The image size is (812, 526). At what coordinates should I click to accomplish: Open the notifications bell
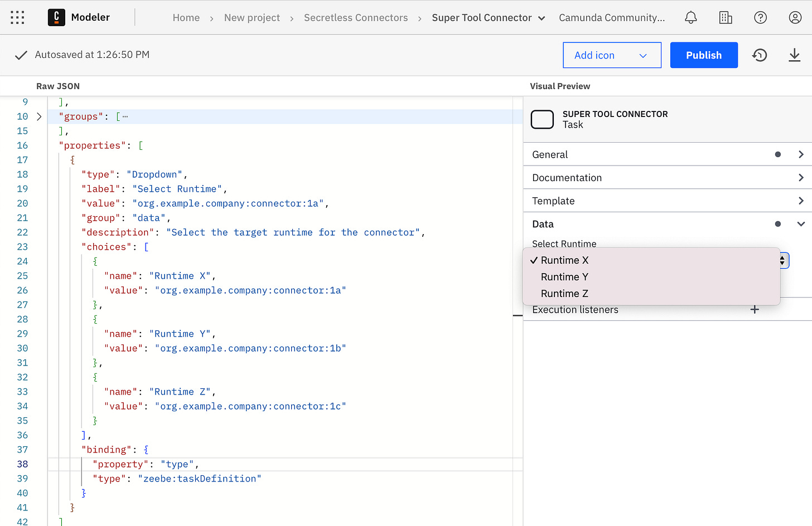690,17
